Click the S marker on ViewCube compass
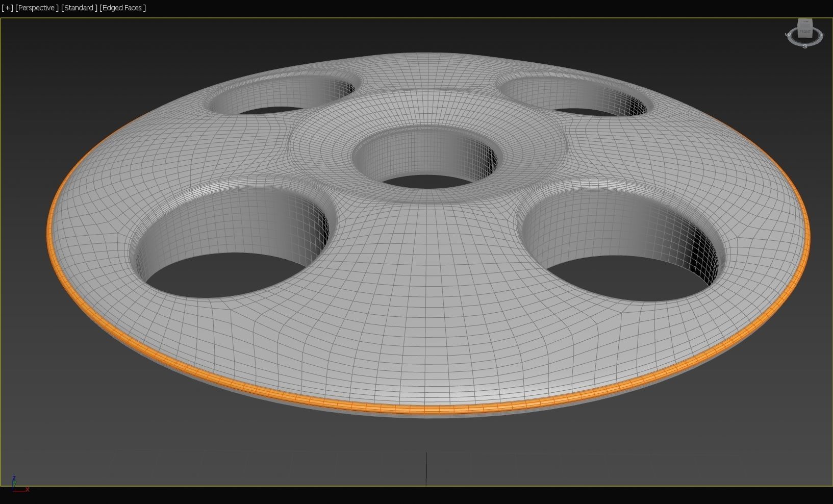The height and width of the screenshot is (504, 833). [805, 46]
